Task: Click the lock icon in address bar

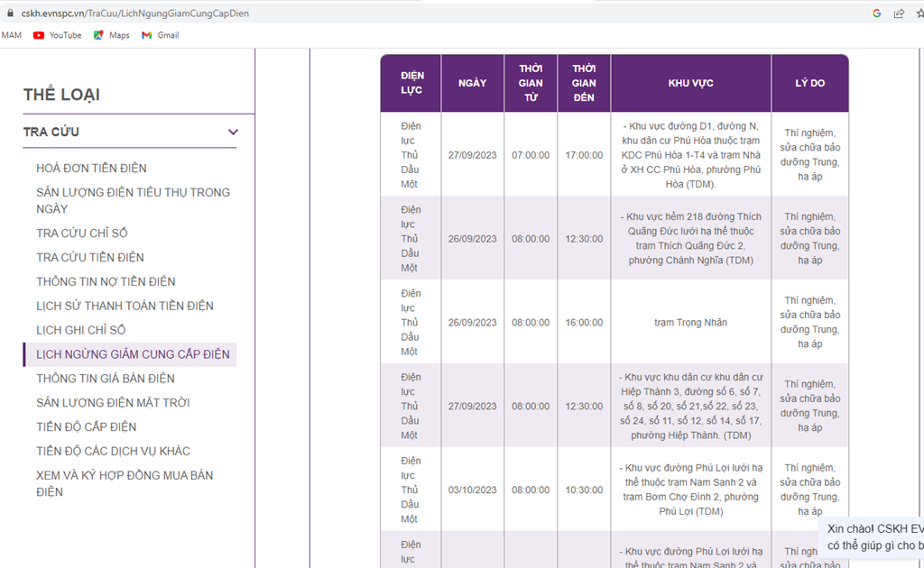Action: pos(9,13)
